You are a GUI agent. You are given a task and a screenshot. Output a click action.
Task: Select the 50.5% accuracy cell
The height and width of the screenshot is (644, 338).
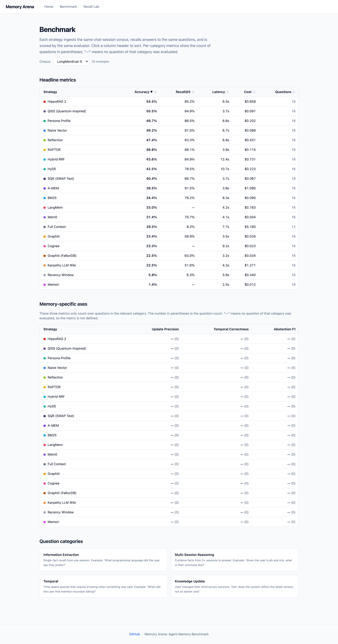pos(152,111)
